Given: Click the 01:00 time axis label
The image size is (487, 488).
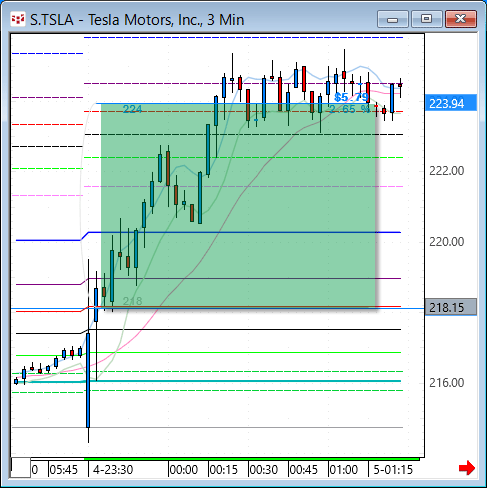Looking at the screenshot, I should click(343, 470).
